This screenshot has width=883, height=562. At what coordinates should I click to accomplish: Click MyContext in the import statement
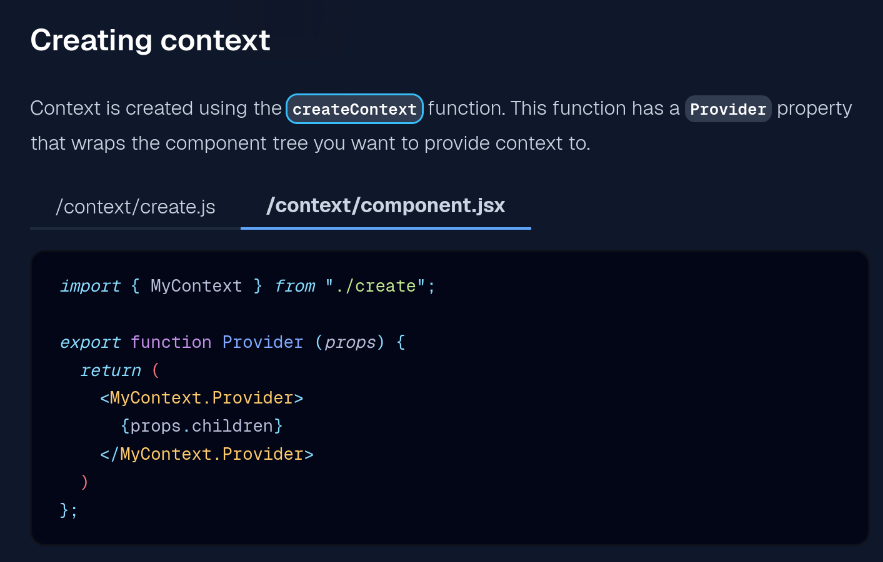click(196, 286)
